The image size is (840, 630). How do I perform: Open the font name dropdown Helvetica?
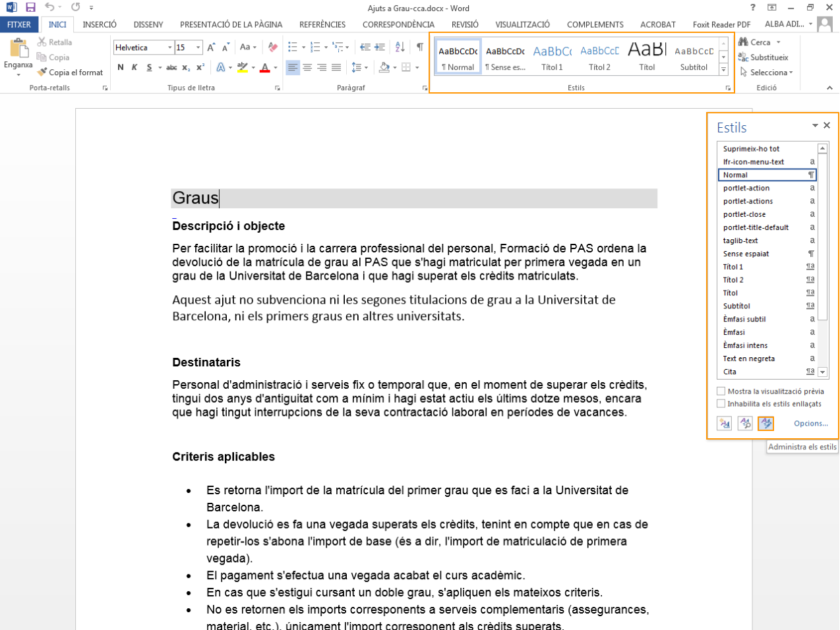[x=169, y=47]
